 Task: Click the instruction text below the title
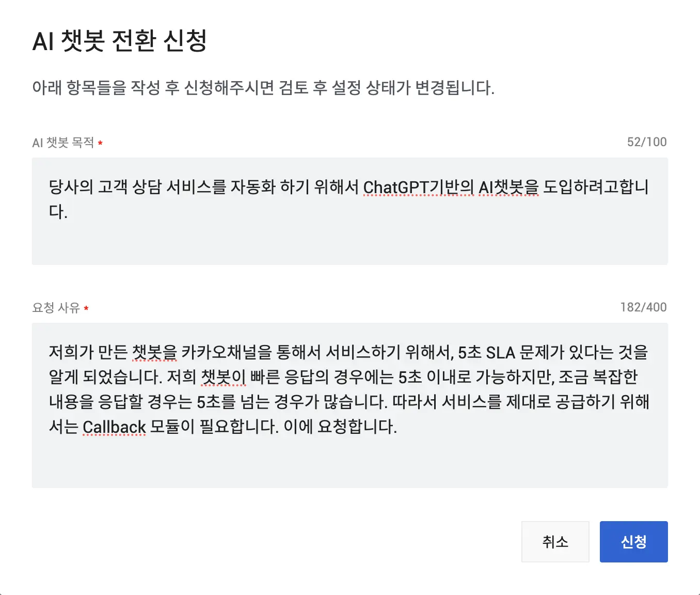[x=263, y=87]
